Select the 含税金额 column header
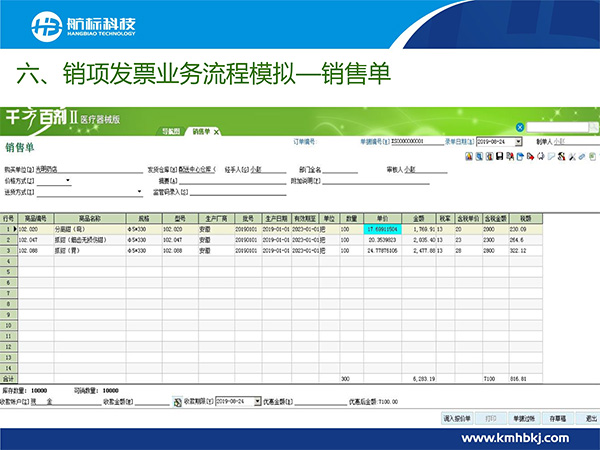This screenshot has width=600, height=450. 496,218
